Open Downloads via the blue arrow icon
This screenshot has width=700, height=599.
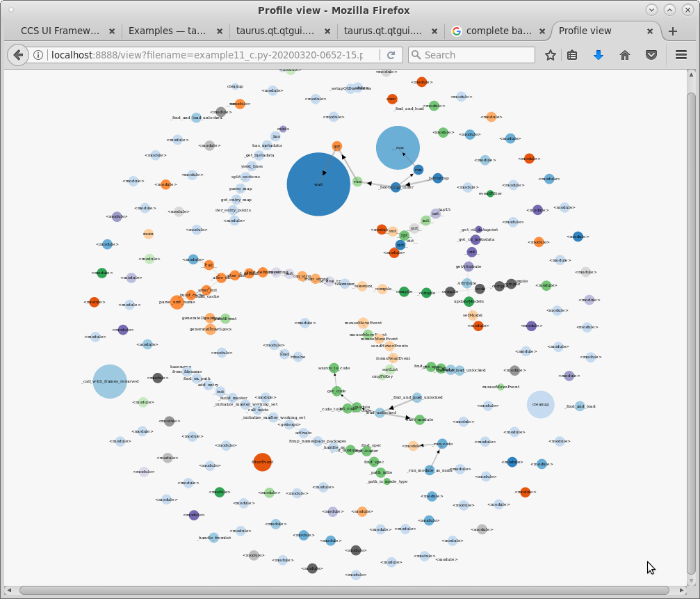(599, 55)
